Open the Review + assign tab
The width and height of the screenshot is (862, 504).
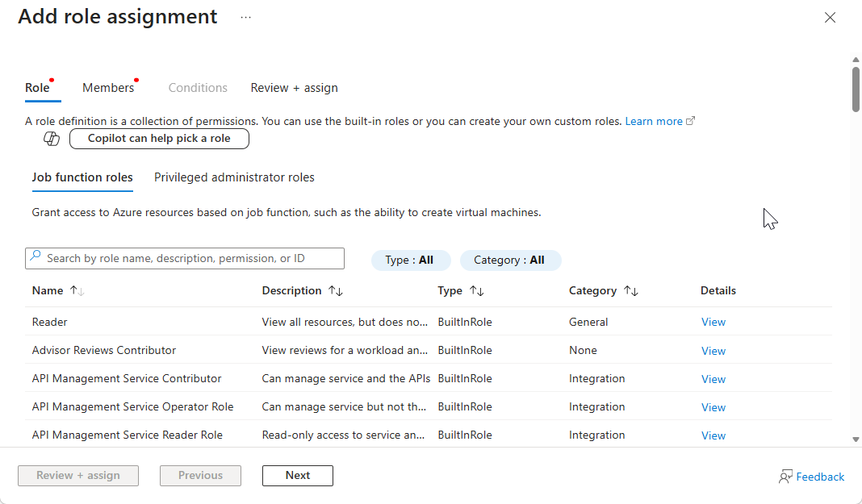294,88
